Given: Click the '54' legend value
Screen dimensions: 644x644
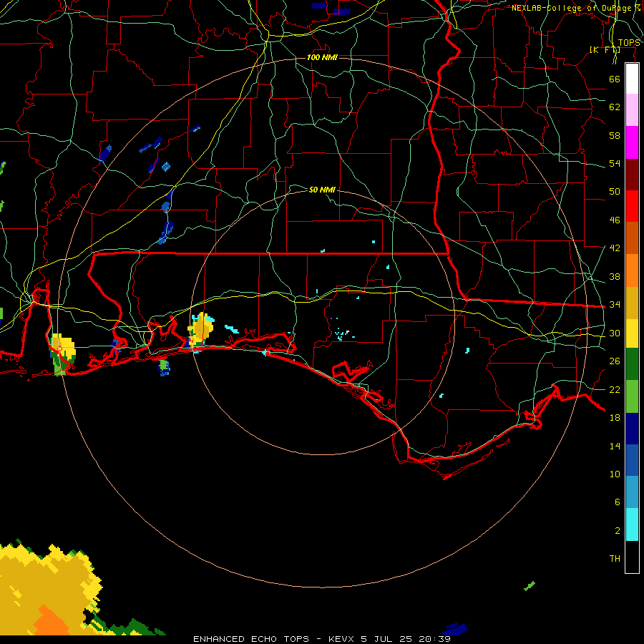Looking at the screenshot, I should coord(615,163).
